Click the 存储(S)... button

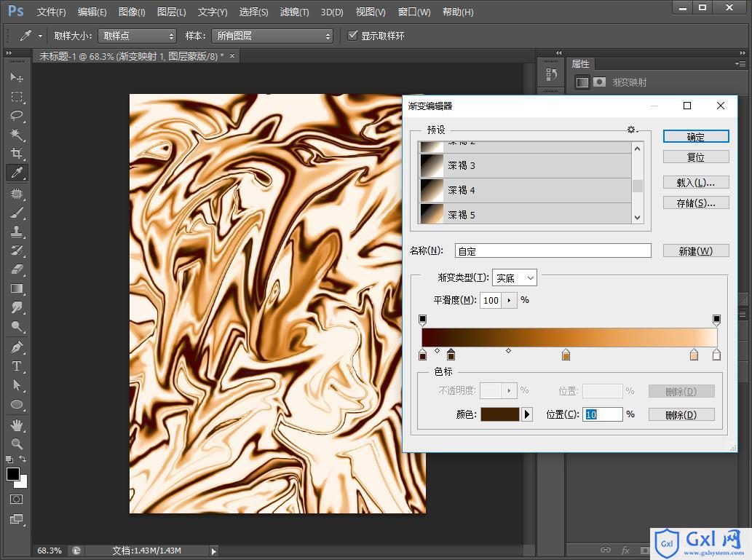[x=696, y=203]
